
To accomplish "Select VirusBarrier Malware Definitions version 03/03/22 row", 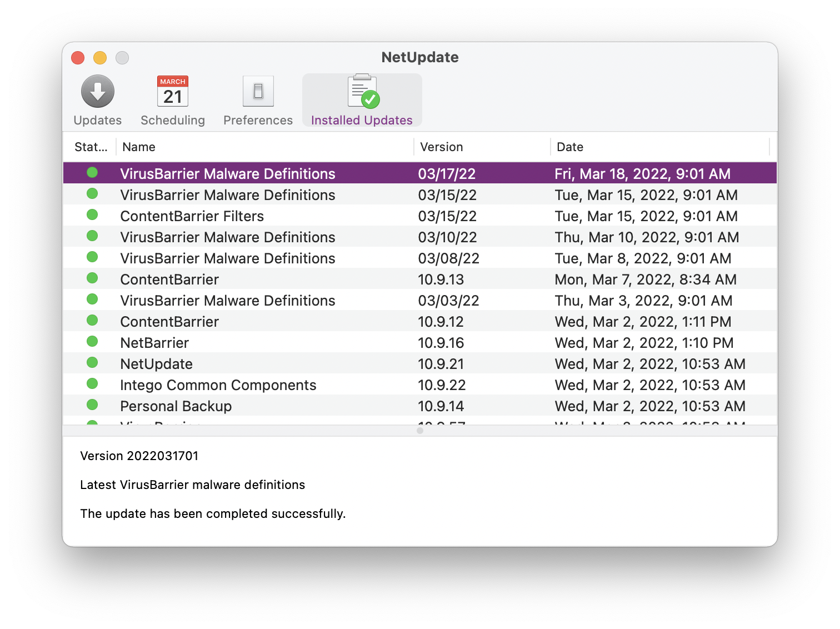I will point(420,300).
